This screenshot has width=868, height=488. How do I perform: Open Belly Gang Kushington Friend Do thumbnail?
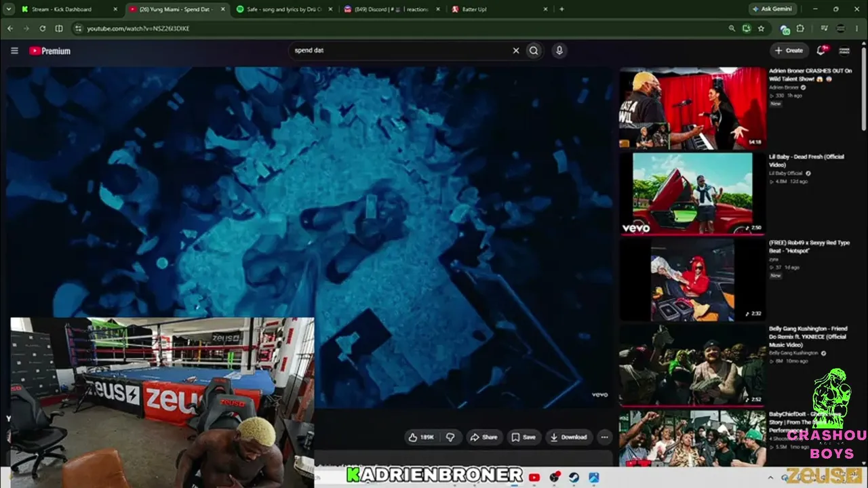692,365
